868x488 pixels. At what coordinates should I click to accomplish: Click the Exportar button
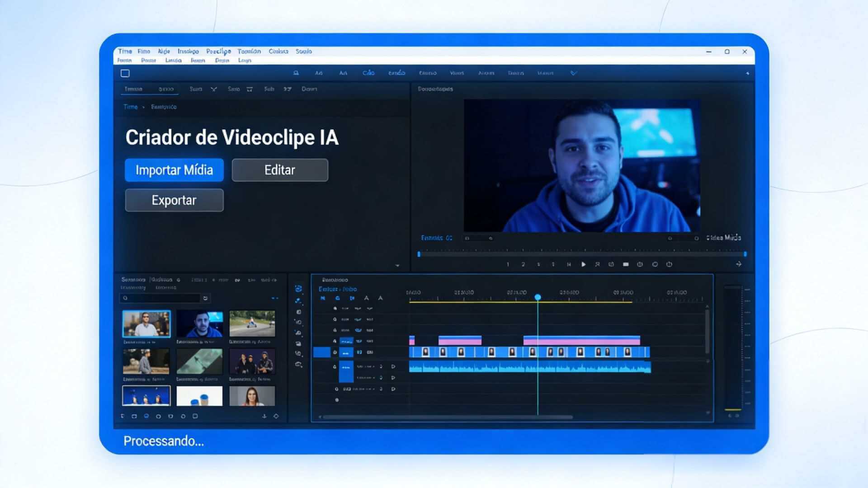point(174,200)
